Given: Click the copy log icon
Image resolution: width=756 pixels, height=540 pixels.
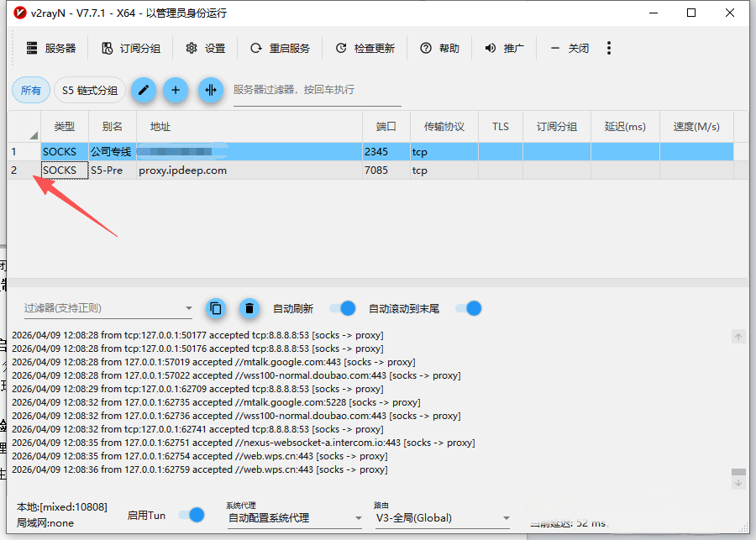Looking at the screenshot, I should point(216,309).
